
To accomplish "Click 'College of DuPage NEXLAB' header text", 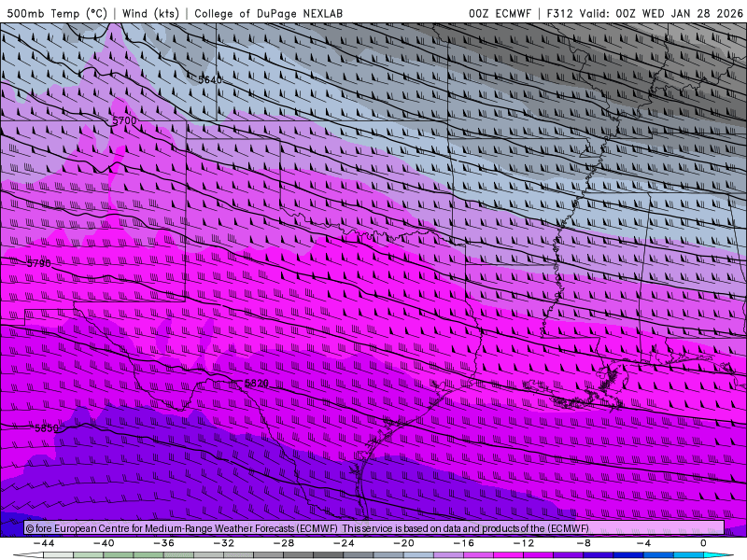I will [268, 13].
